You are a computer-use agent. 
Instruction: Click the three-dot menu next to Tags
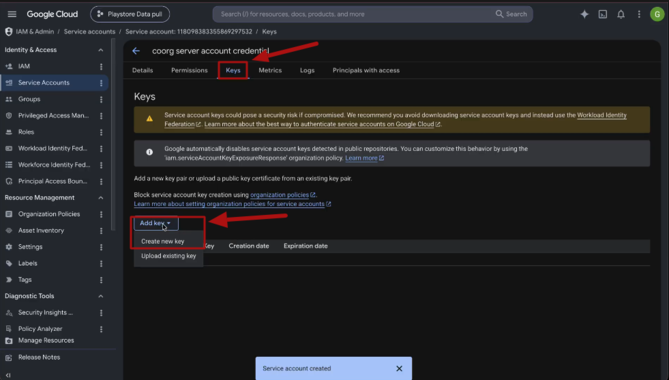click(x=101, y=280)
